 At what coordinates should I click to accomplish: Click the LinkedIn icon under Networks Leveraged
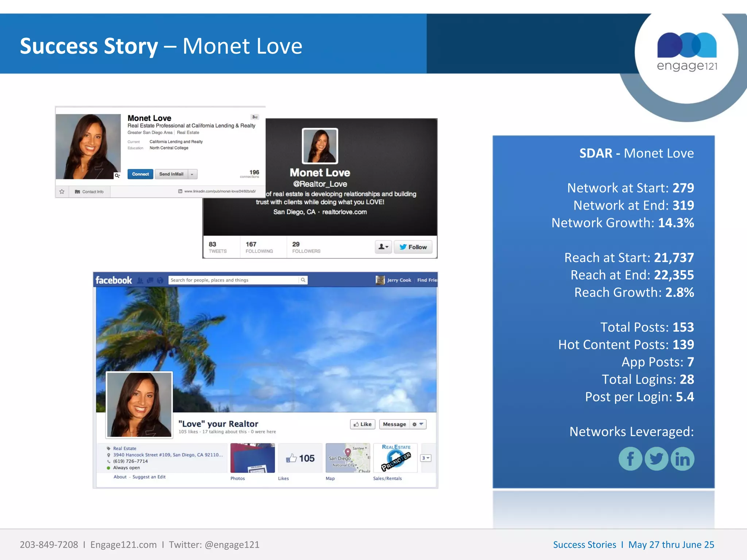(x=682, y=459)
